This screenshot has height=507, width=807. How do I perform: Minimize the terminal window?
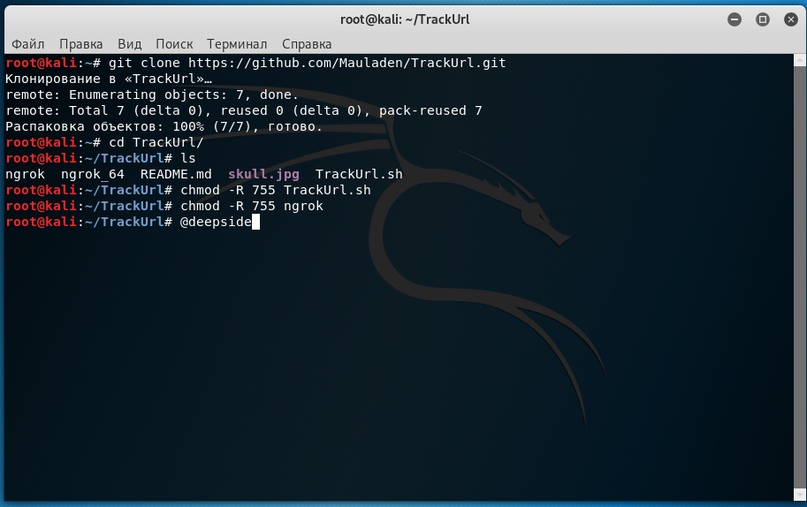click(736, 19)
